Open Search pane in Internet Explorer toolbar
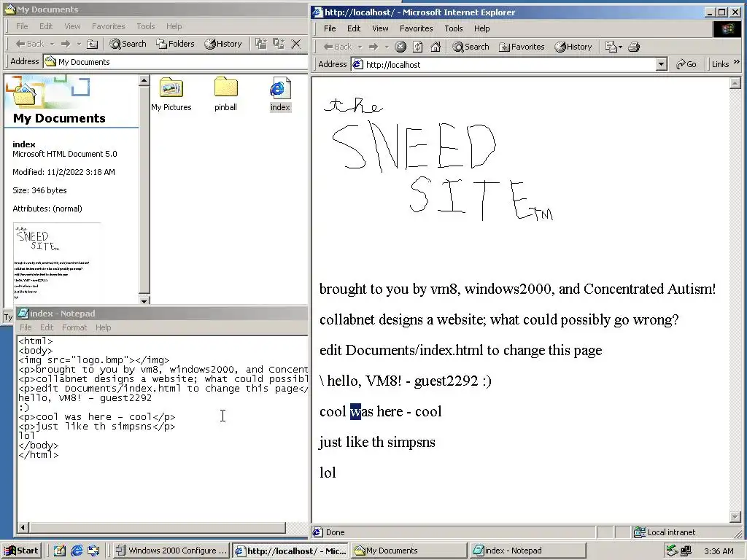747x560 pixels. point(471,47)
